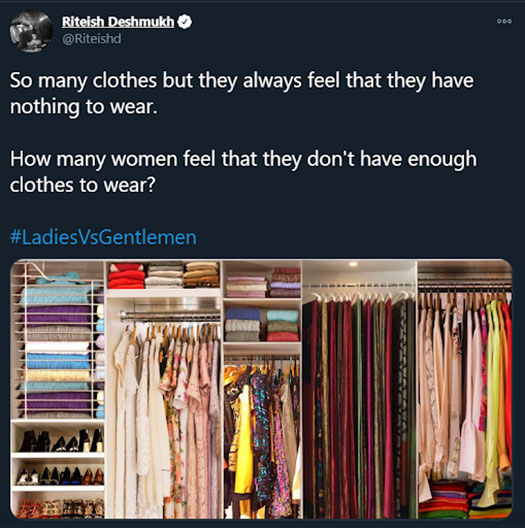Screen dimensions: 525x528
Task: Click the lime green garment on the right rack
Action: (x=492, y=404)
